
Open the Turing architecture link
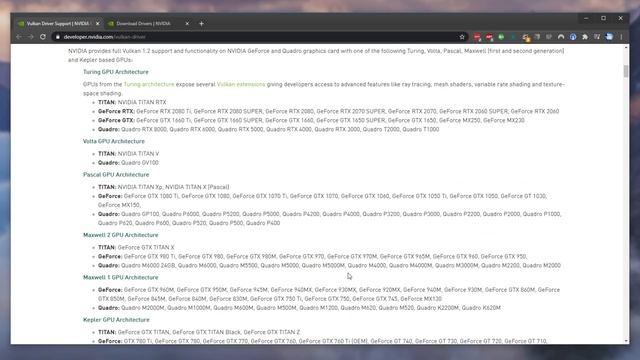tap(149, 84)
